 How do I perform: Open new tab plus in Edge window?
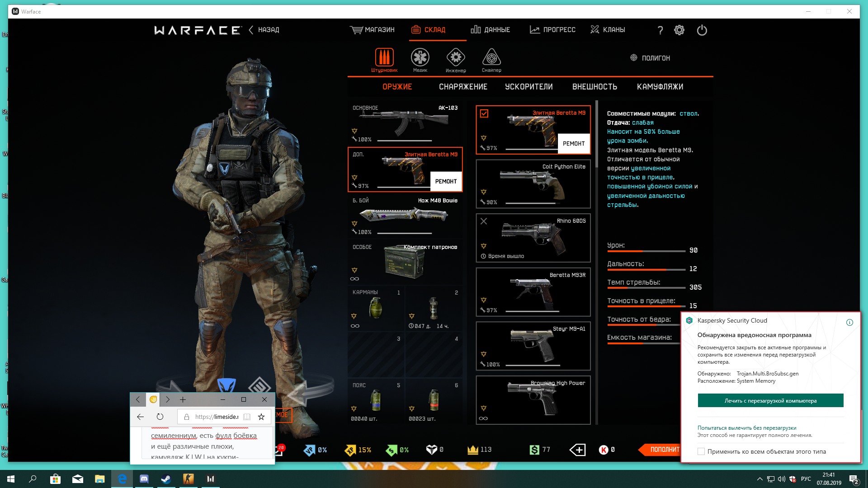(x=183, y=399)
